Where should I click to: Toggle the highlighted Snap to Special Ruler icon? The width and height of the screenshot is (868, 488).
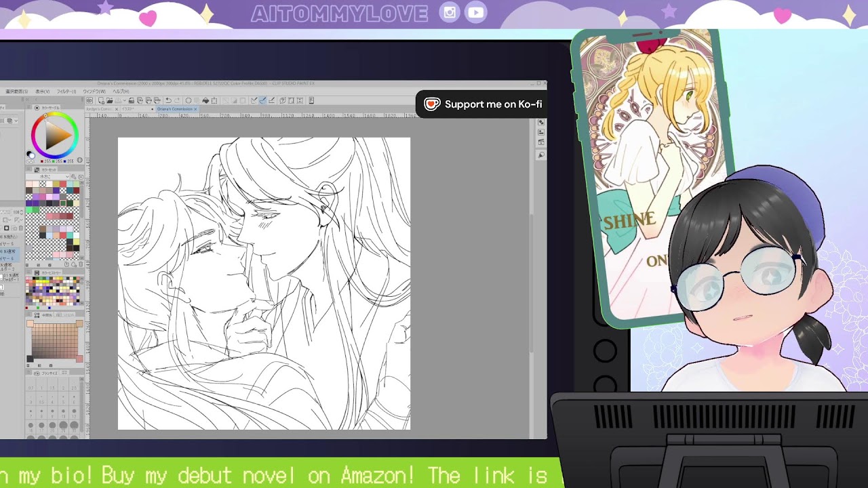[x=262, y=100]
